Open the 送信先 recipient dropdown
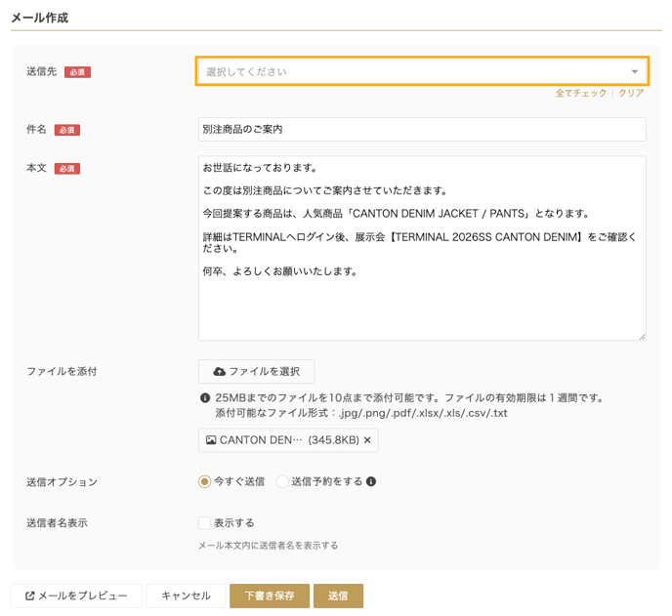 tap(422, 71)
